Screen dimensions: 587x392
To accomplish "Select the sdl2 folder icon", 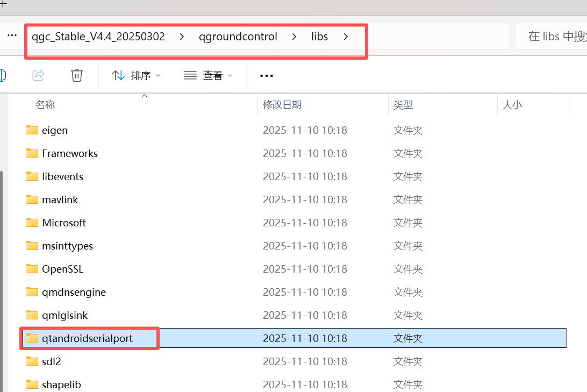I will (x=32, y=361).
